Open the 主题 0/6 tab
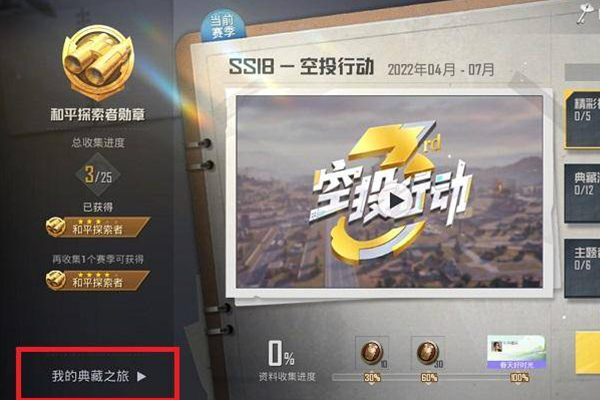Image resolution: width=600 pixels, height=400 pixels. (x=582, y=268)
